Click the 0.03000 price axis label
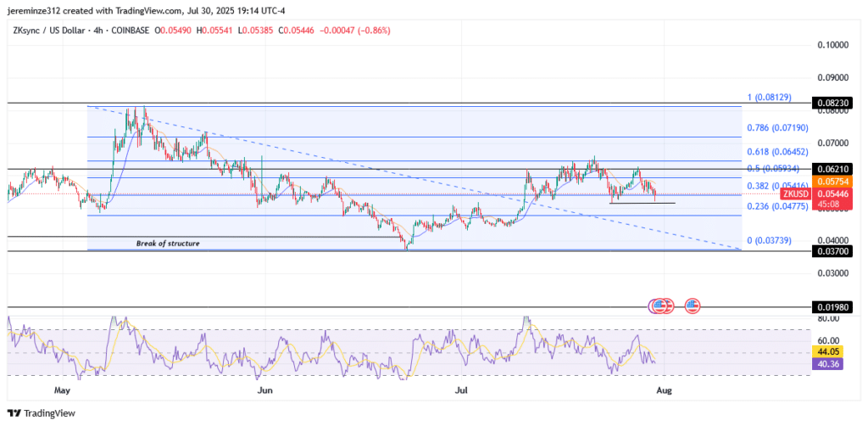Screen dimensions: 868x426 (x=832, y=273)
